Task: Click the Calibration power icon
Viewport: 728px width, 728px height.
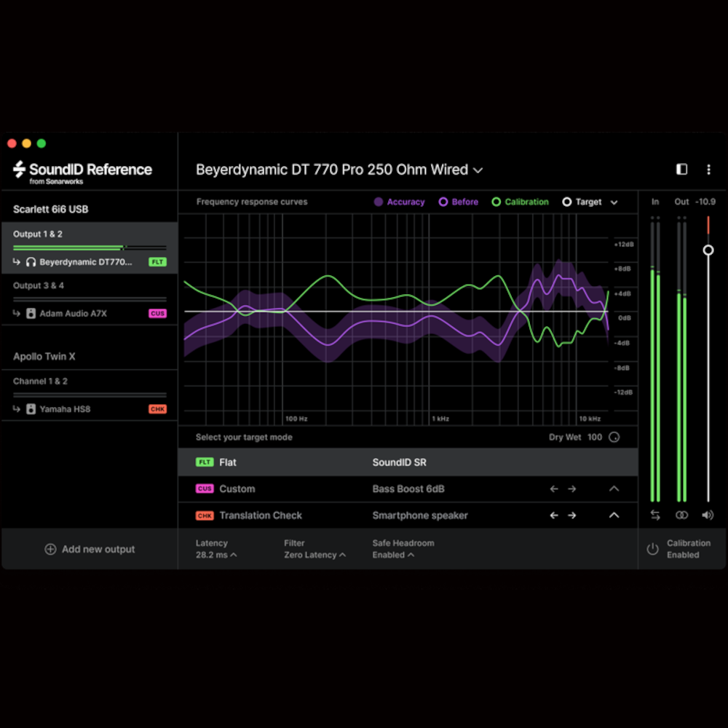Action: (x=652, y=549)
